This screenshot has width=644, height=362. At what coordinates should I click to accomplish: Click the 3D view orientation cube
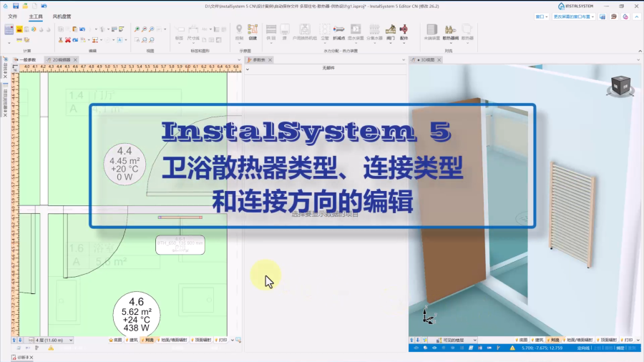pos(620,86)
